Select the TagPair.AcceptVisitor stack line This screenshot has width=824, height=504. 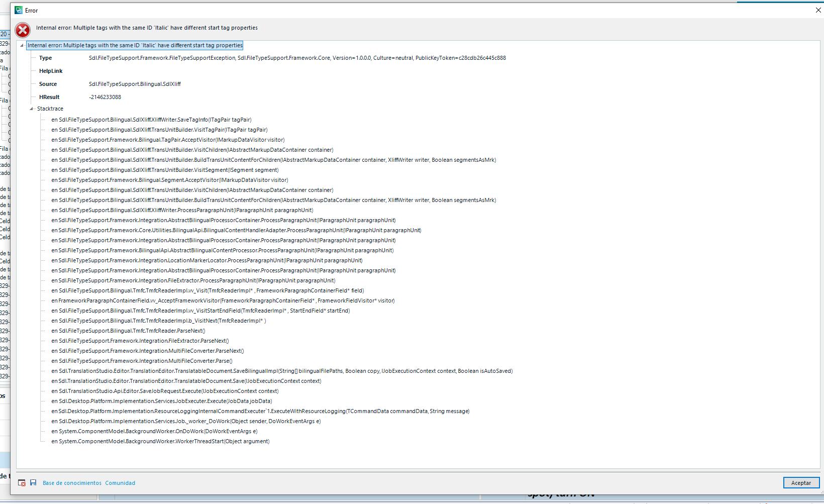coord(168,140)
